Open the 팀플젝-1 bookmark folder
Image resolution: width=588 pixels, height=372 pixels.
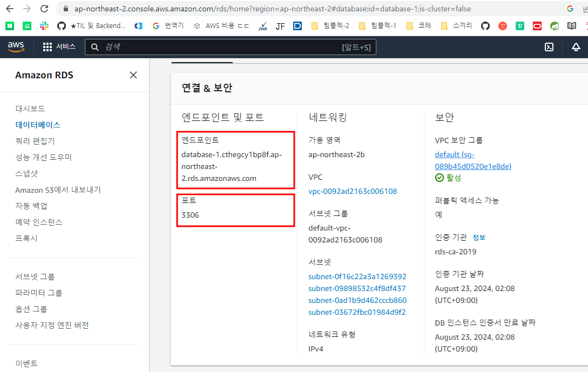point(377,25)
